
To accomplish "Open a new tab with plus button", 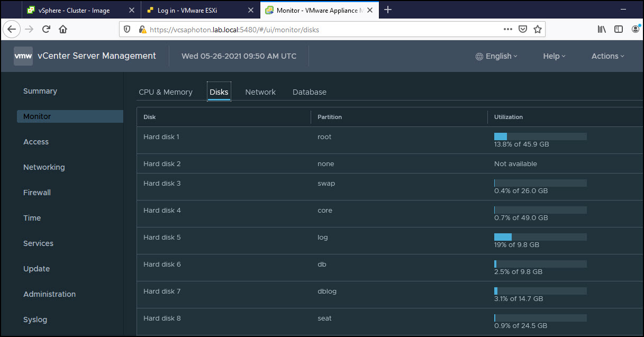I will coord(388,10).
